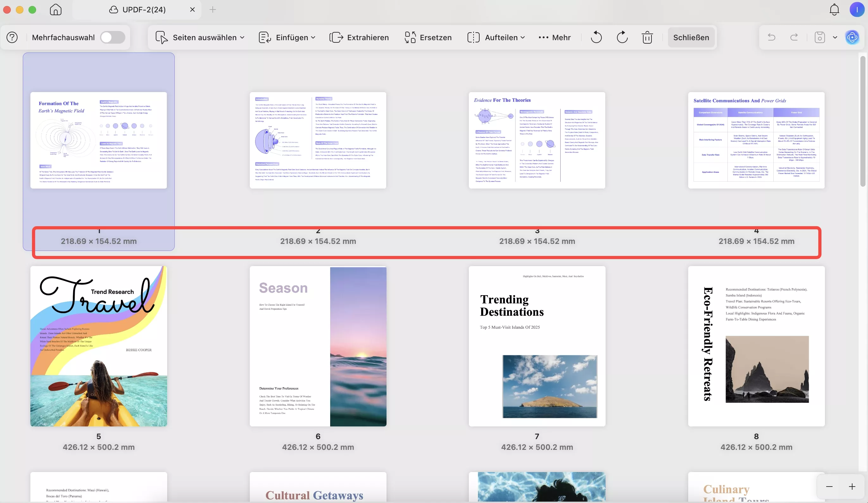This screenshot has height=503, width=868.
Task: Open a new tab with the plus button
Action: 213,9
